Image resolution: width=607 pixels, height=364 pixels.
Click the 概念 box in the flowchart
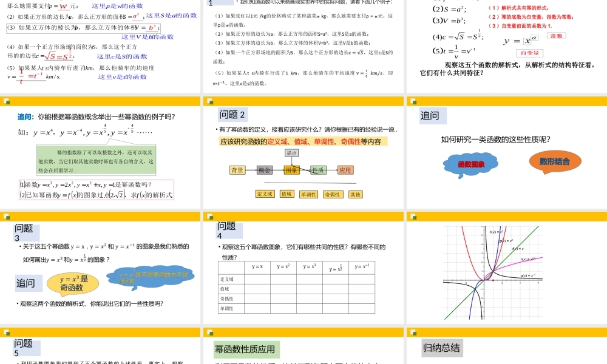coord(265,170)
